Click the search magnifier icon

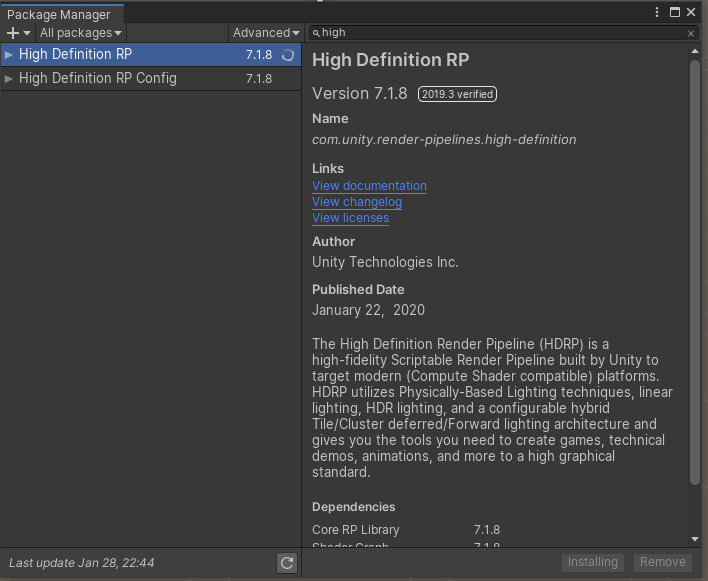(316, 33)
